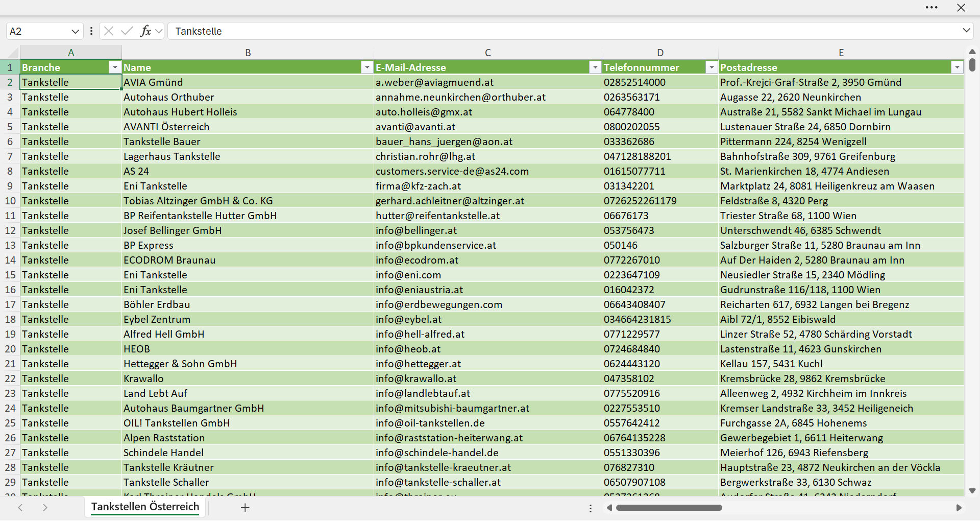Click cell with a.weber@aviagmuend.at
Viewport: 980px width, 521px height.
coord(487,82)
